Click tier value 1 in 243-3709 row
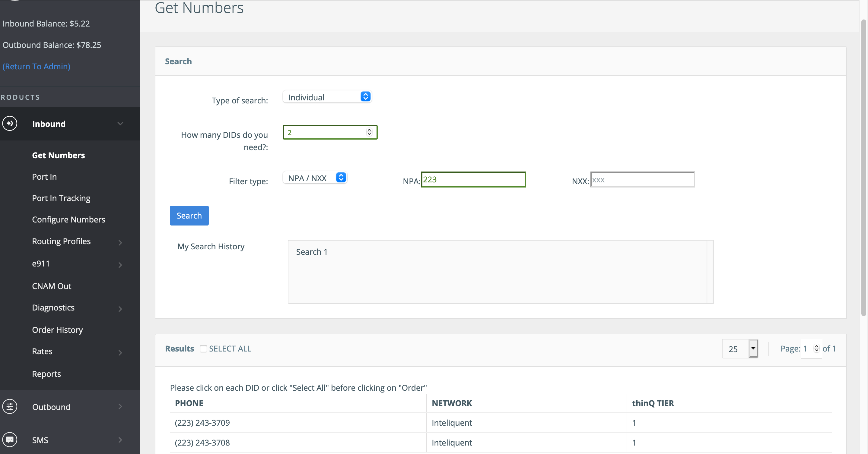The height and width of the screenshot is (454, 868). (634, 423)
